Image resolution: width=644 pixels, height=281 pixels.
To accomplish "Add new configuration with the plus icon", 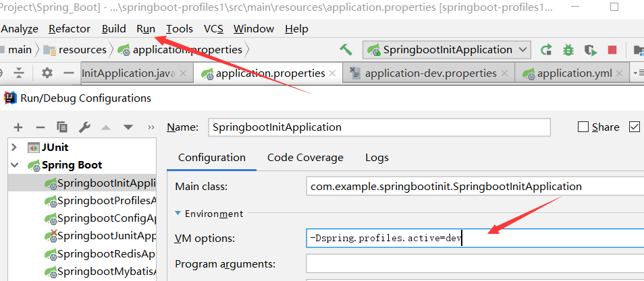I will click(18, 127).
